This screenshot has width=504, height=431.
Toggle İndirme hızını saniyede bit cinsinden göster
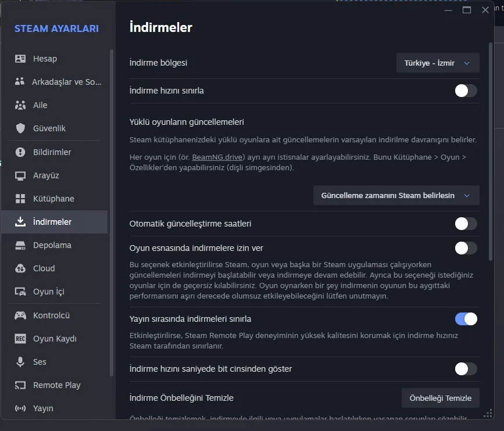click(466, 369)
